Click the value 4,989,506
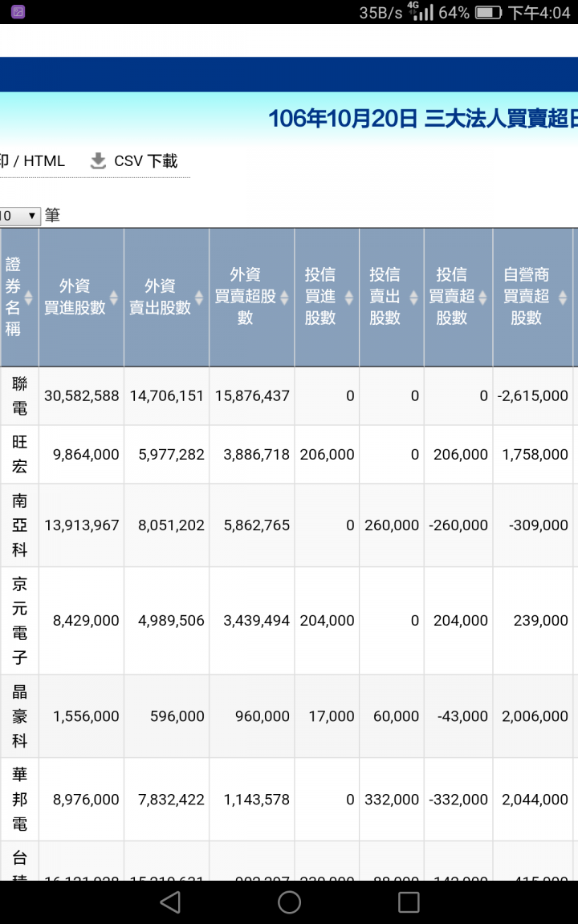The width and height of the screenshot is (578, 924). 172,621
